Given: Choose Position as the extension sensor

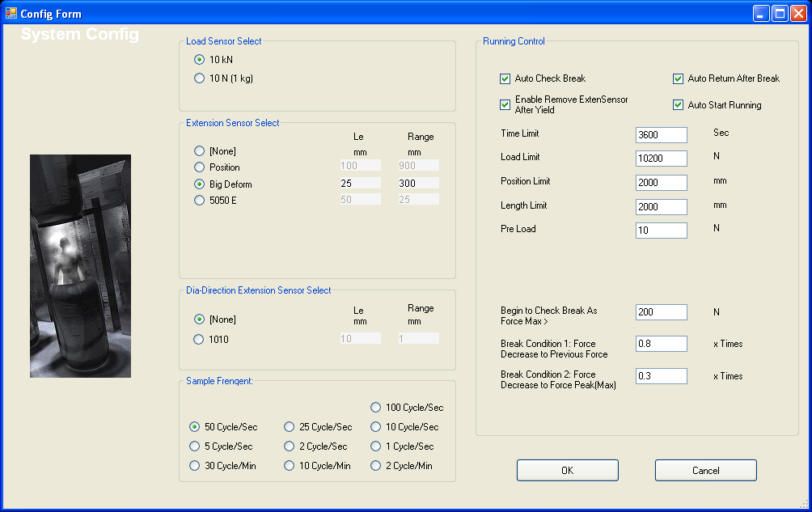Looking at the screenshot, I should coord(200,167).
